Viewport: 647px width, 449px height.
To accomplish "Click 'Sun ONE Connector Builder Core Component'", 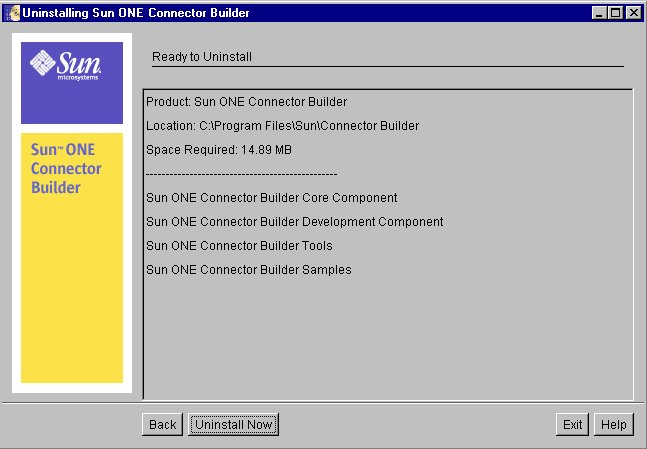I will tap(272, 198).
